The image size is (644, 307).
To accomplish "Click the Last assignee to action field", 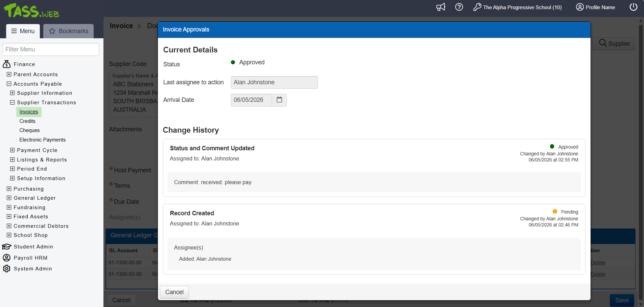I will pyautogui.click(x=274, y=82).
